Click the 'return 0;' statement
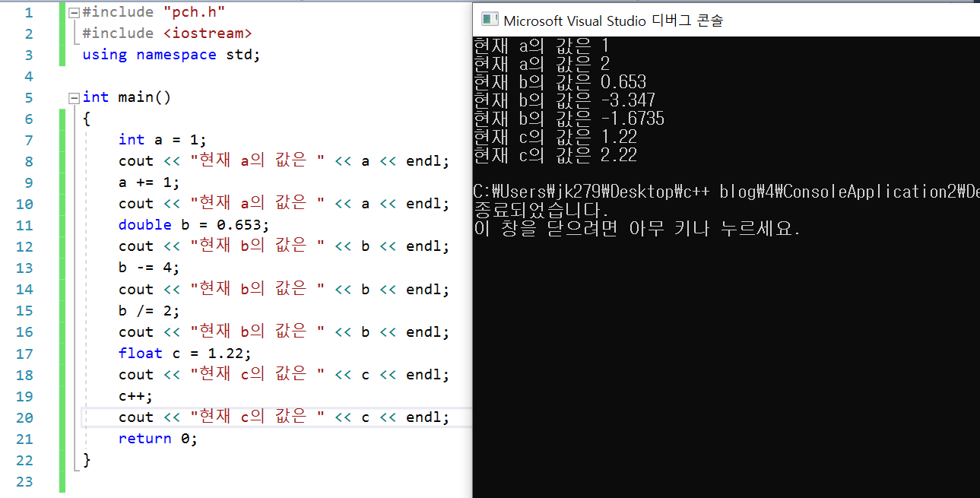Viewport: 980px width, 498px height. (158, 439)
